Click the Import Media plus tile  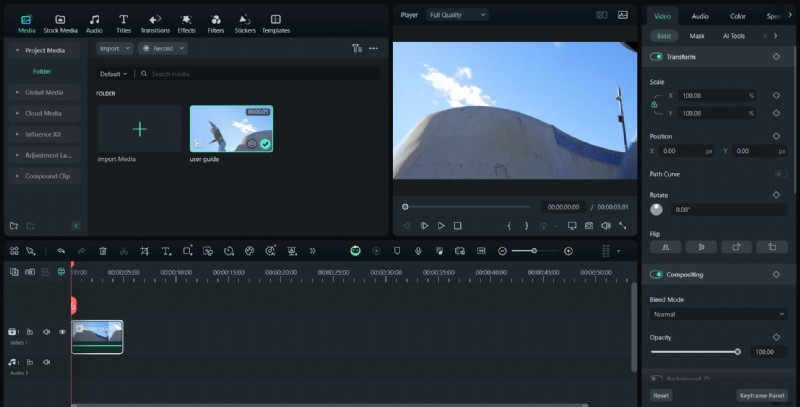[139, 129]
